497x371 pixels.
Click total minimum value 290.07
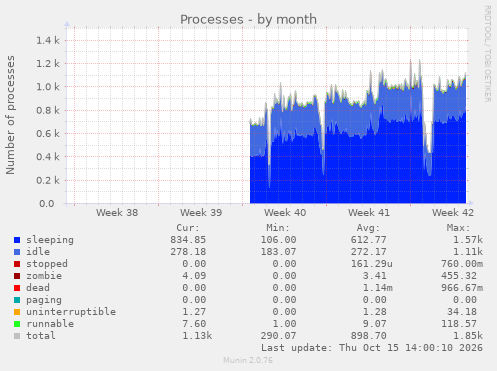point(278,336)
